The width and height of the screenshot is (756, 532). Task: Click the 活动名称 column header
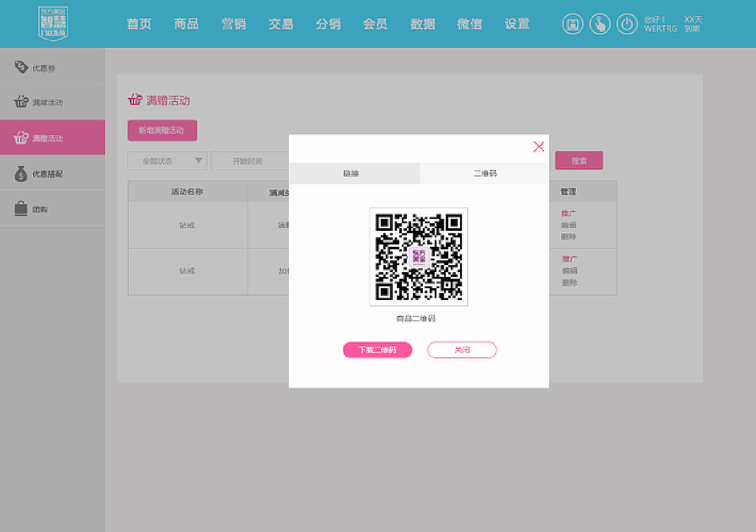[187, 192]
